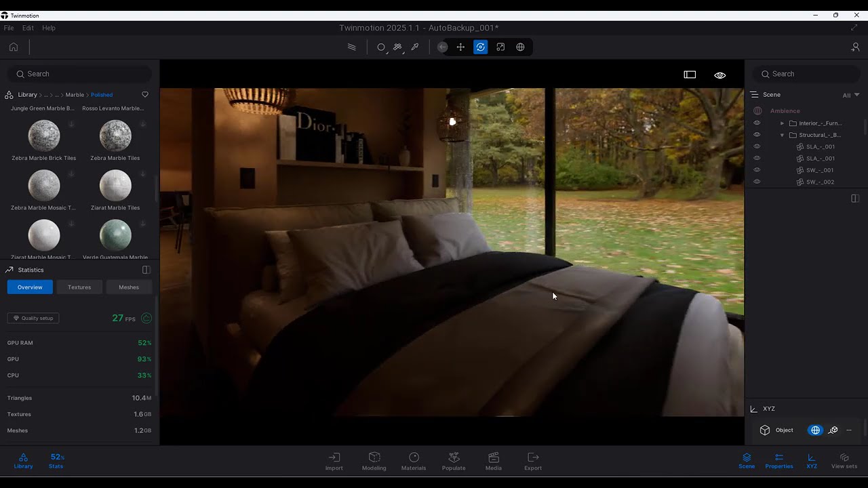Image resolution: width=868 pixels, height=488 pixels.
Task: Choose the scatter/populate paint tool
Action: click(x=398, y=47)
